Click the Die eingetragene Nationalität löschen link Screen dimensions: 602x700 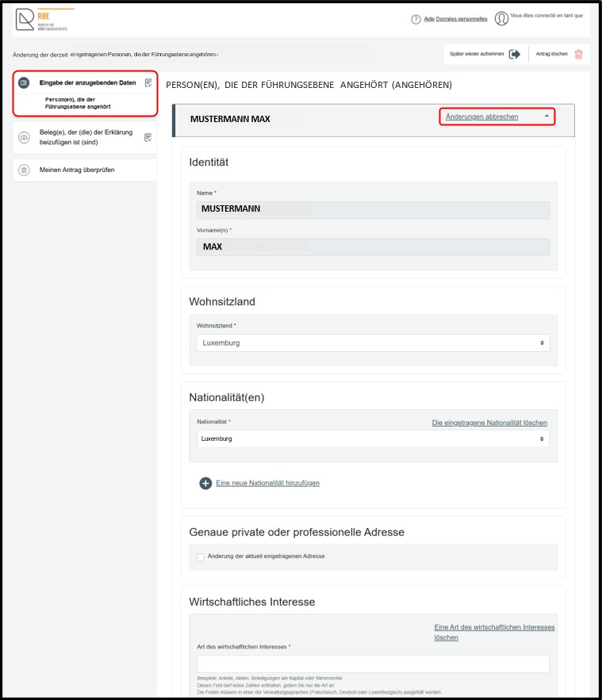[x=489, y=423]
